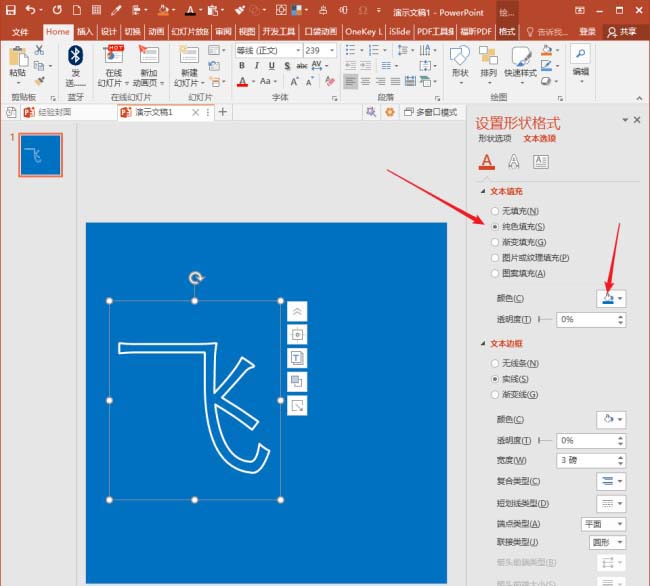650x586 pixels.
Task: Collapse the Text Outline section
Action: (483, 344)
